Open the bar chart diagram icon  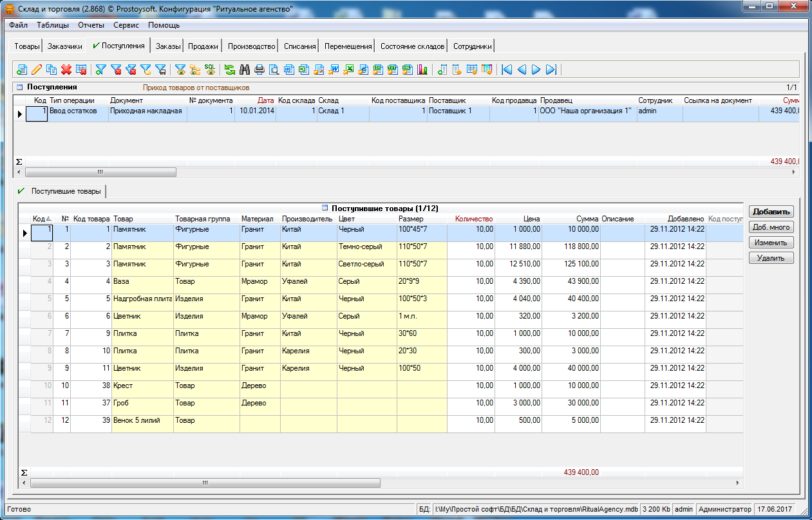point(422,70)
